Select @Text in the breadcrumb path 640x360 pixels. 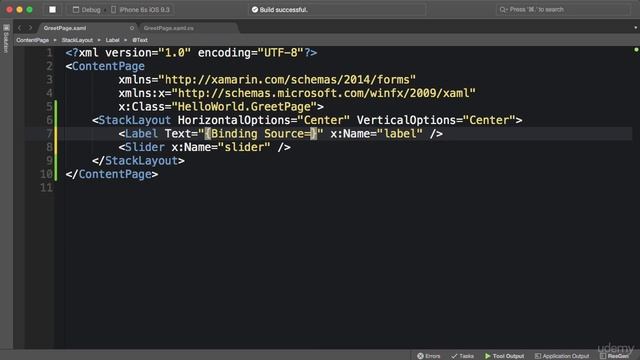tap(140, 40)
